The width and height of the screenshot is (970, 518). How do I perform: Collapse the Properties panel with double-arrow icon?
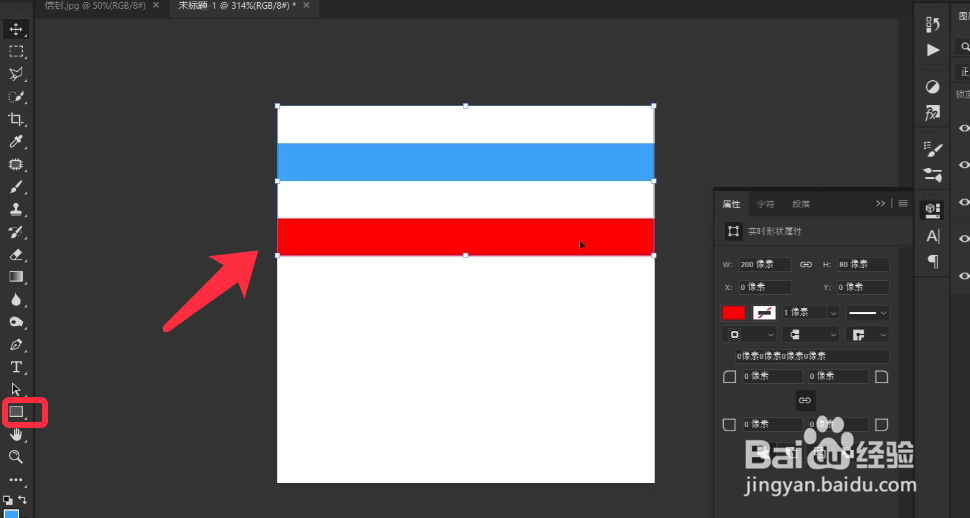[x=880, y=203]
